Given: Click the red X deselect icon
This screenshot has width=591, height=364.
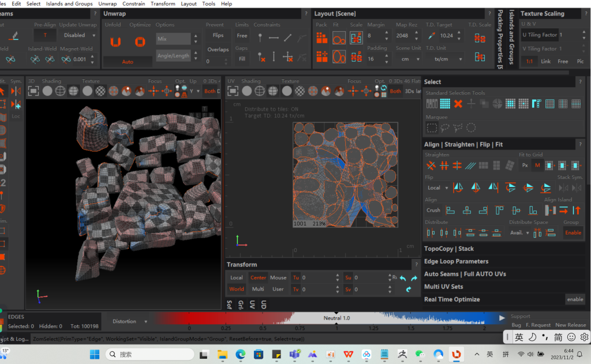Looking at the screenshot, I should tap(458, 104).
